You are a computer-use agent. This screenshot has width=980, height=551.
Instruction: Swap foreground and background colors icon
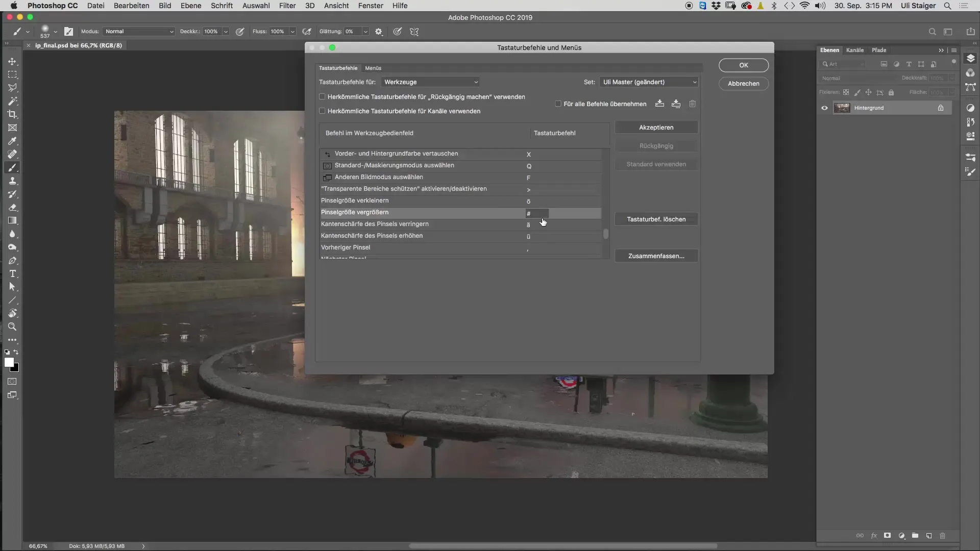coord(16,352)
